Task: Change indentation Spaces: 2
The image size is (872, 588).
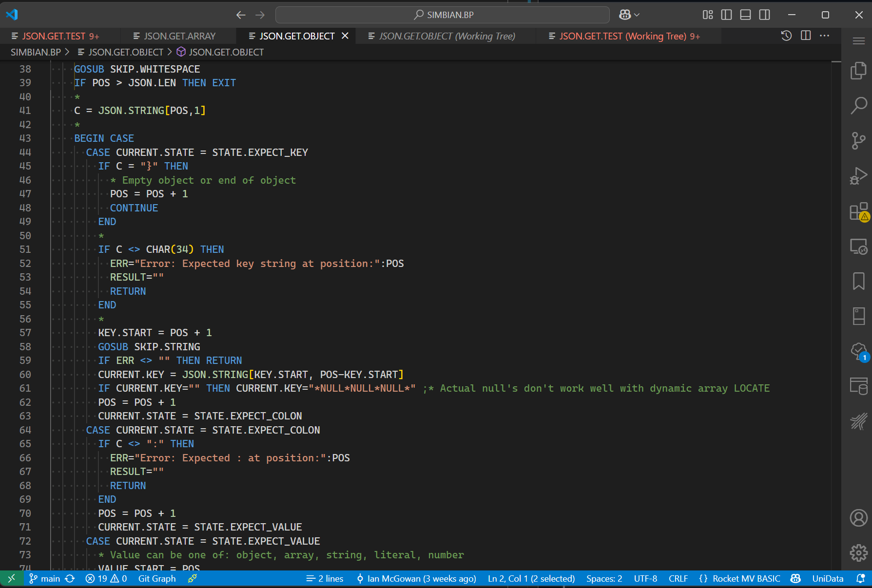Action: [604, 578]
